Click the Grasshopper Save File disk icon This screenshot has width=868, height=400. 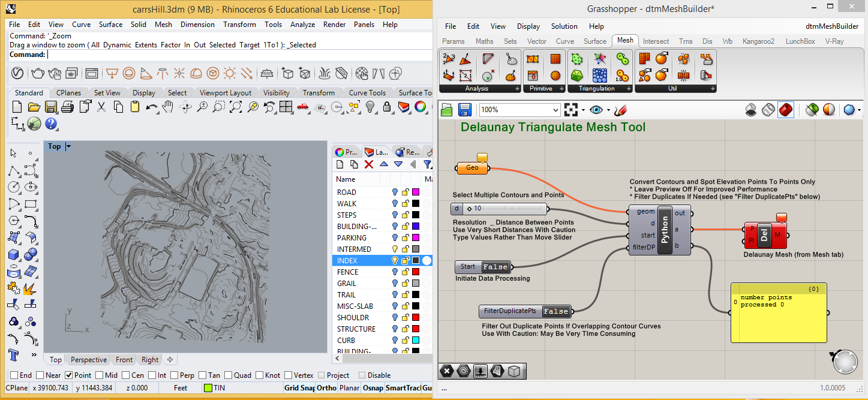tap(464, 110)
